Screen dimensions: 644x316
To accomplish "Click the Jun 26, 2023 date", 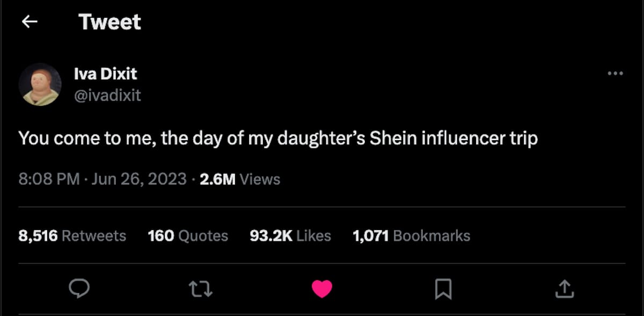I will (x=139, y=178).
